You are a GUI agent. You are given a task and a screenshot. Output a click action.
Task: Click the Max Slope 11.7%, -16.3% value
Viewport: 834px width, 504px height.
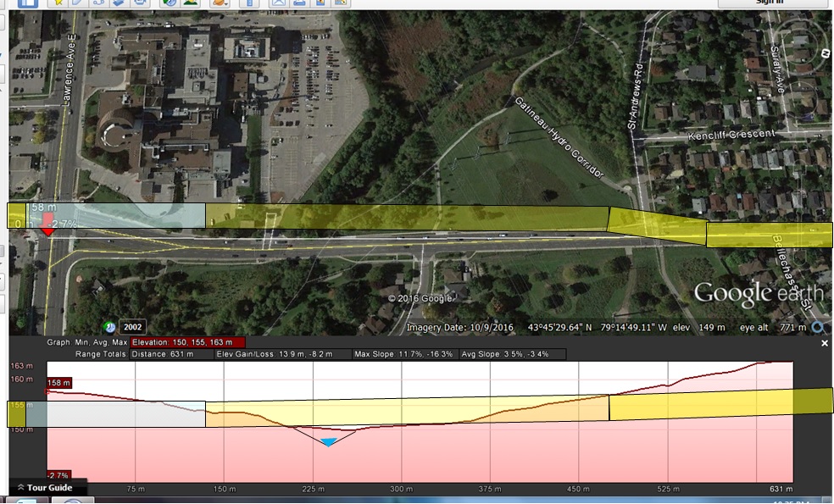(x=405, y=354)
